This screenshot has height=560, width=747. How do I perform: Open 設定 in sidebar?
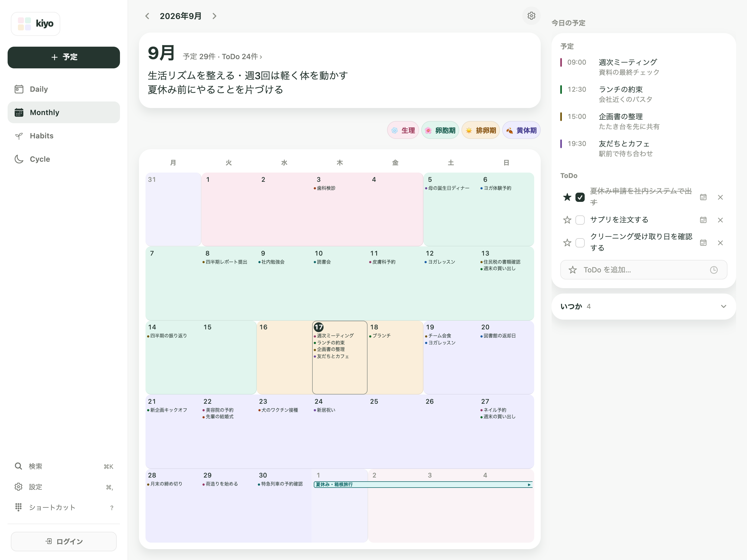pyautogui.click(x=64, y=487)
